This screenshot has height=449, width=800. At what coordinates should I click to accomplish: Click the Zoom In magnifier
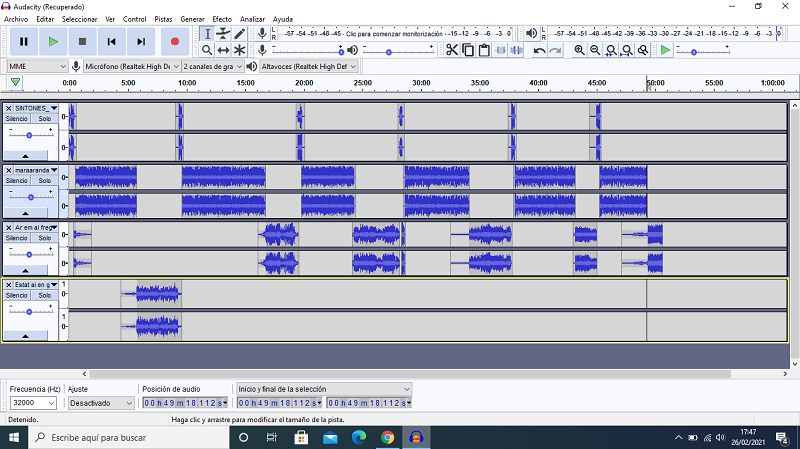point(580,50)
